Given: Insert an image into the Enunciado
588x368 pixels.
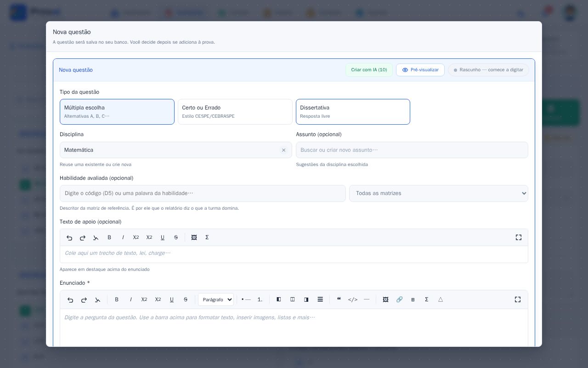Looking at the screenshot, I should [385, 299].
